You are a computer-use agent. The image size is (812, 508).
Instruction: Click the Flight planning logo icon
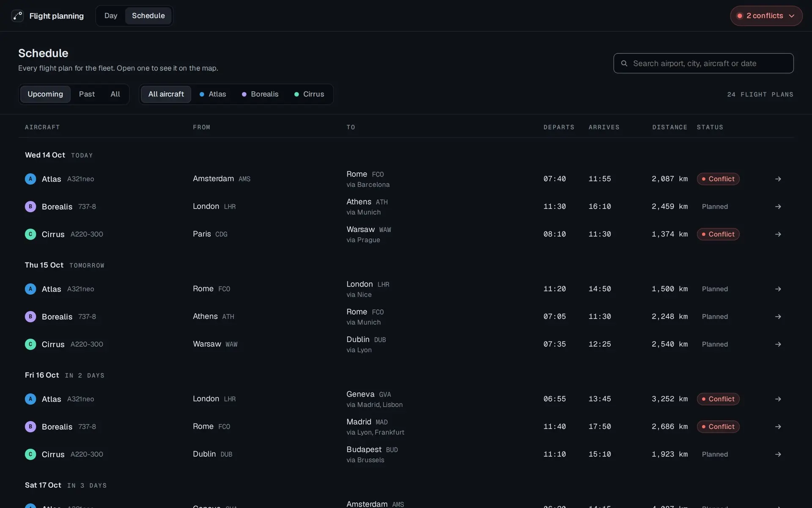pyautogui.click(x=17, y=16)
